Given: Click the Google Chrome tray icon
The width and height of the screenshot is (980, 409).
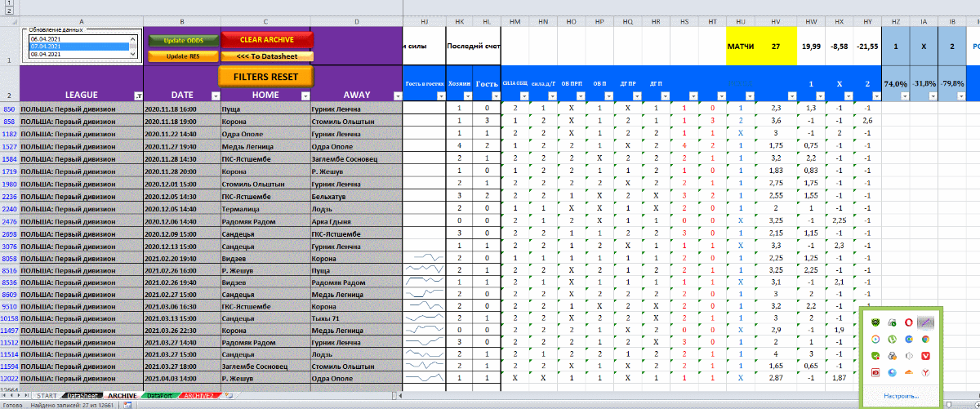Looking at the screenshot, I should coord(924,340).
